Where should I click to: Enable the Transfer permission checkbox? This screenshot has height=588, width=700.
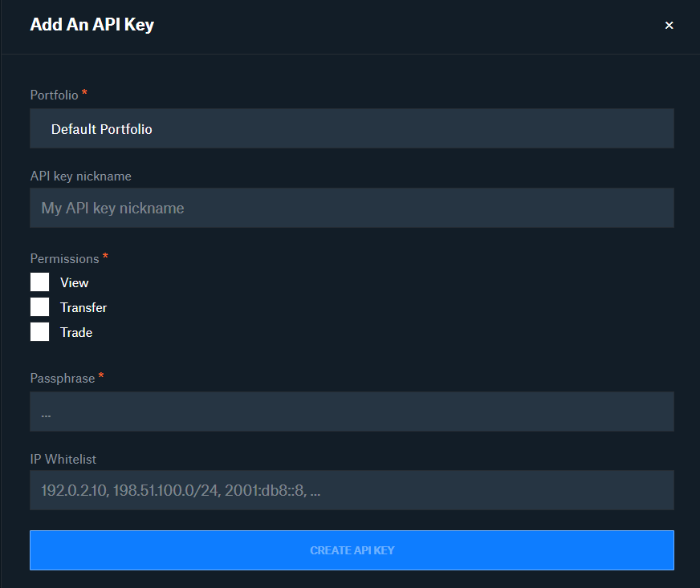pyautogui.click(x=39, y=307)
